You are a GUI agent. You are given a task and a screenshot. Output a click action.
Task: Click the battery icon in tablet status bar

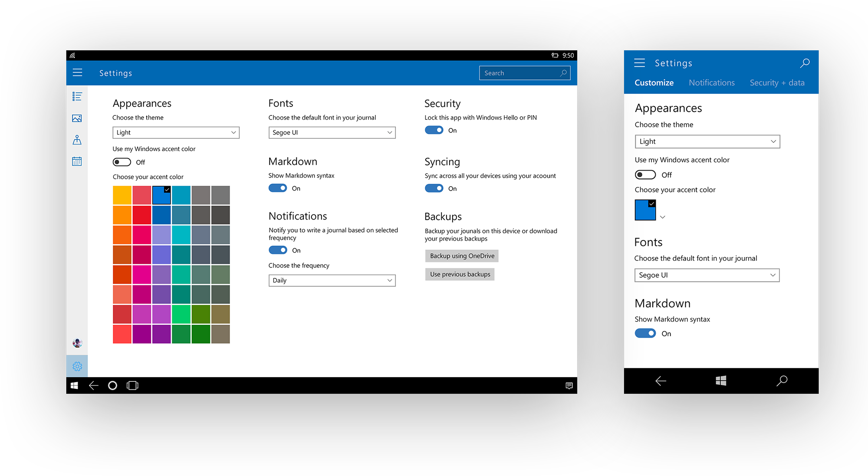[555, 55]
